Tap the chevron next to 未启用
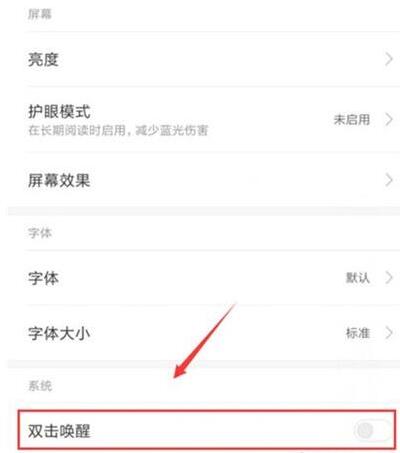The height and width of the screenshot is (453, 400). point(389,119)
